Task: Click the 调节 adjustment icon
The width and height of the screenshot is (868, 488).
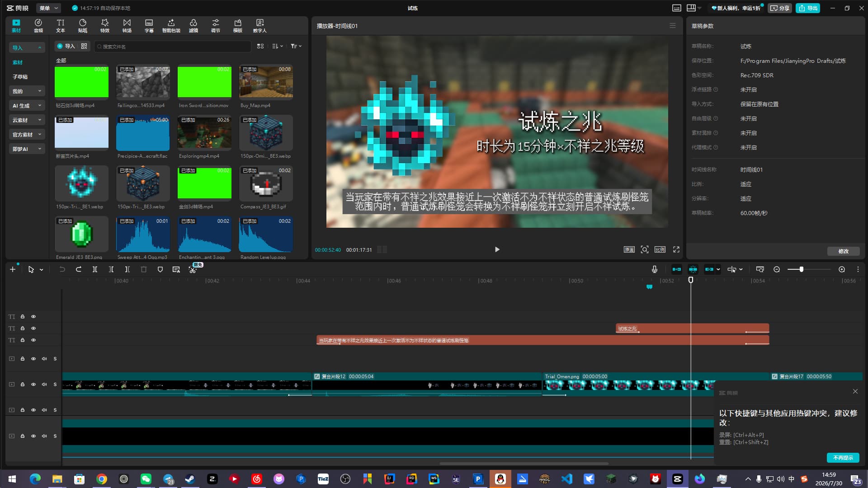Action: [x=216, y=26]
